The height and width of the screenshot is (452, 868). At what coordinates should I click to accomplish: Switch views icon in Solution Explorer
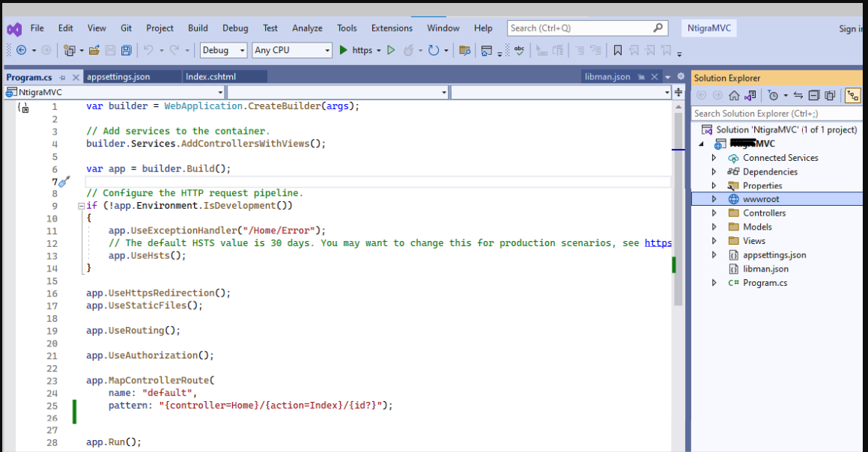750,96
